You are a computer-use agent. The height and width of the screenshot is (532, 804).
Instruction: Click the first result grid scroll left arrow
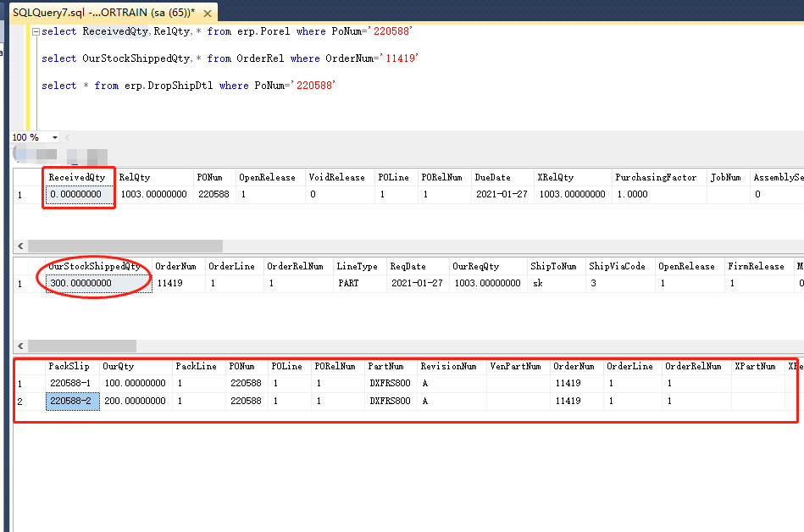tap(19, 246)
